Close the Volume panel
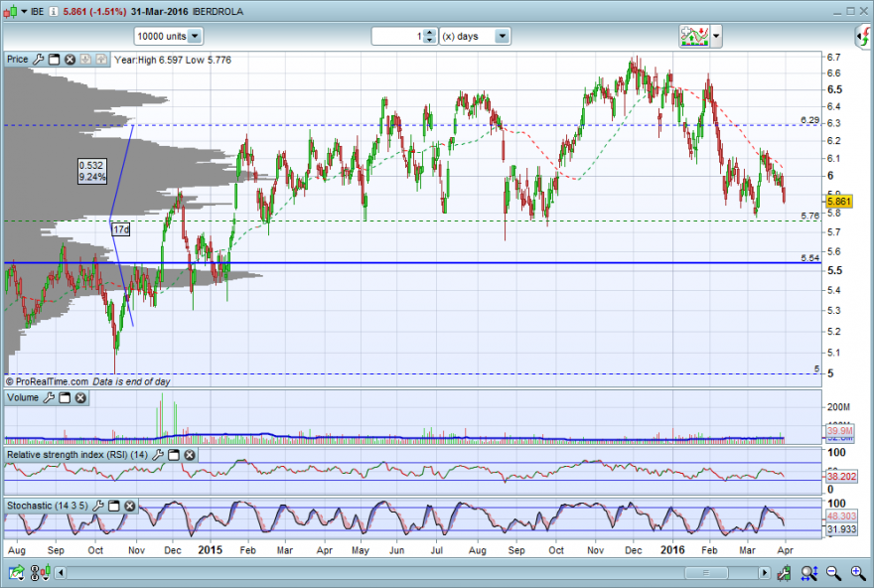874x588 pixels. (x=80, y=397)
